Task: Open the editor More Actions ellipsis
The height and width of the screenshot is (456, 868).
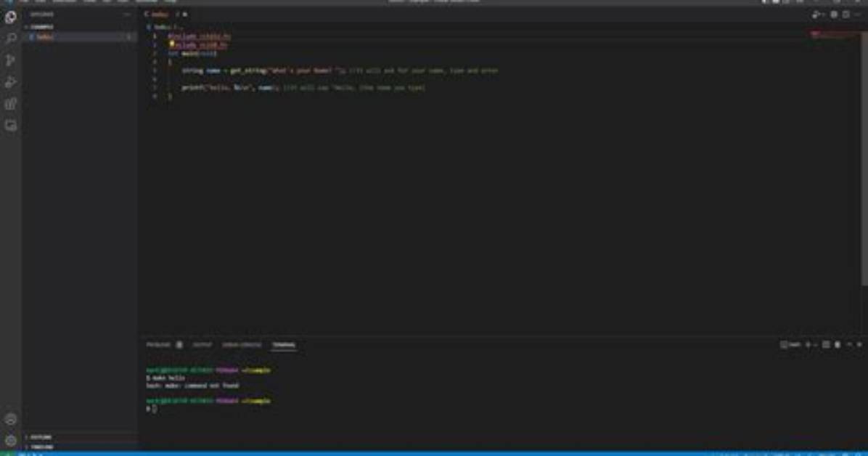Action: [x=858, y=15]
